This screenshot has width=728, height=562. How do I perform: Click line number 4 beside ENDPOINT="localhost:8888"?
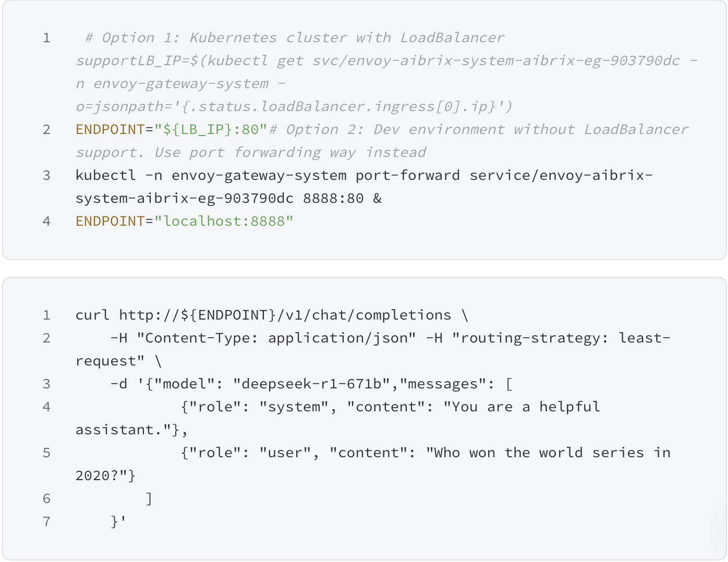point(47,222)
